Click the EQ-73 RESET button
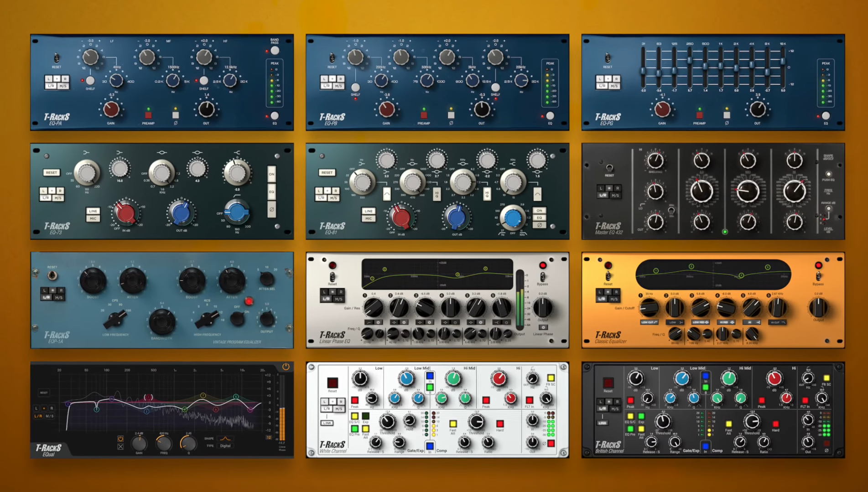Image resolution: width=868 pixels, height=492 pixels. (x=52, y=172)
